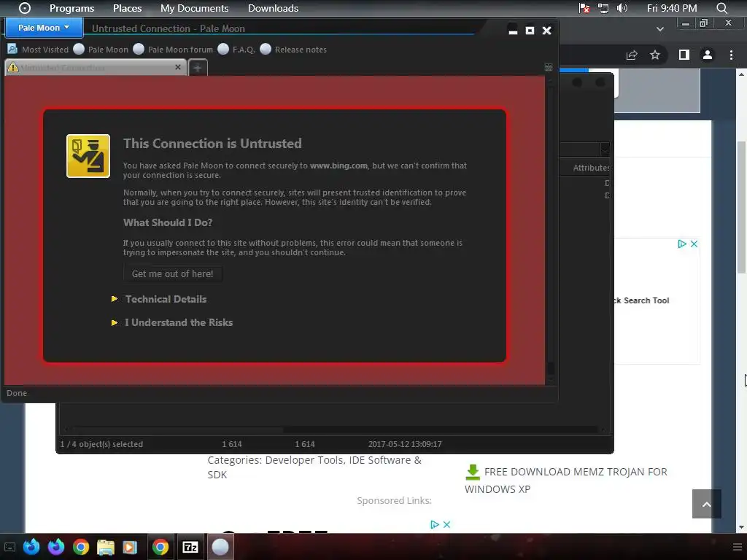Click the AdChoices icon on bottom ad

click(435, 524)
